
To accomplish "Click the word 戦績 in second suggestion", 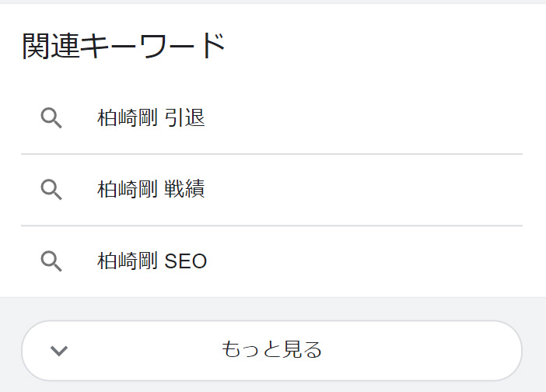I will (x=185, y=190).
